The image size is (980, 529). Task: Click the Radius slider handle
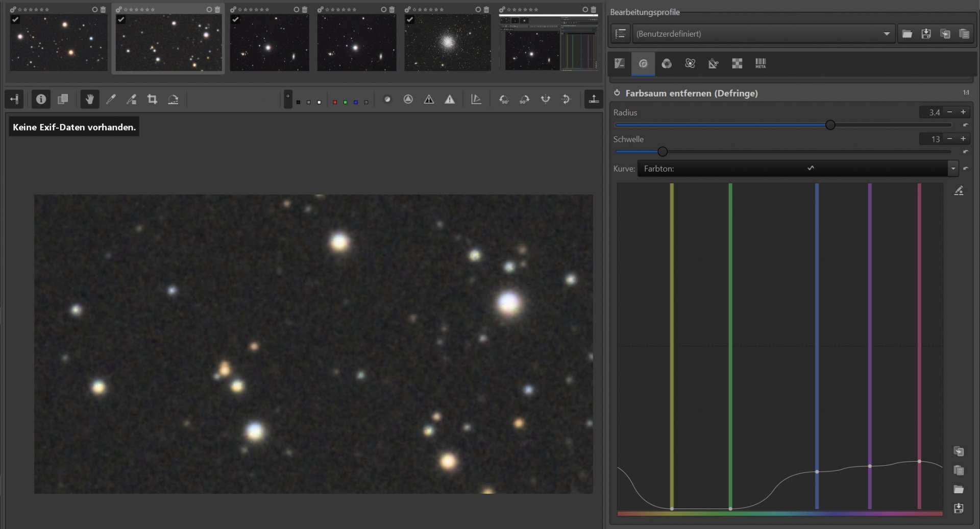(x=830, y=125)
